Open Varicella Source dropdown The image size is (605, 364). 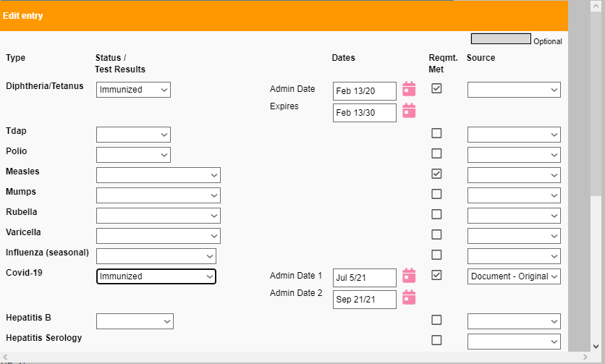click(x=514, y=236)
